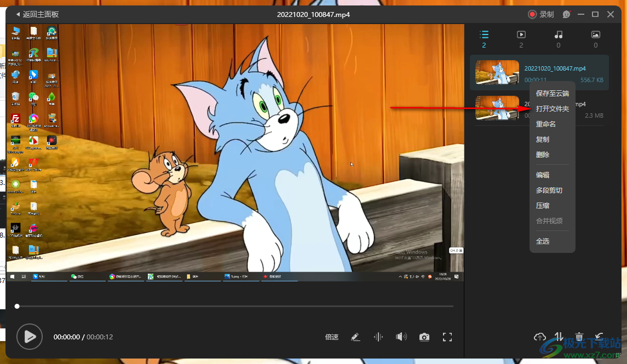Click the 20221020_100847.mp4 title in the title bar
The image size is (627, 364).
point(313,14)
